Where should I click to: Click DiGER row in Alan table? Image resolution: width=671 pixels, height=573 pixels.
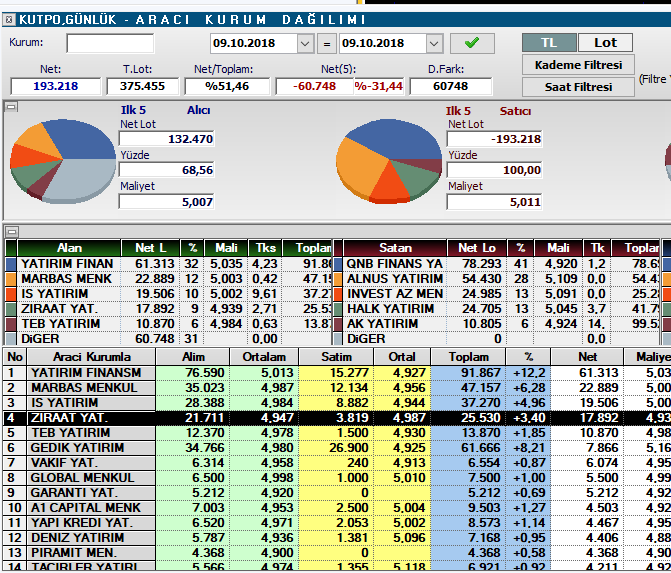pos(169,338)
